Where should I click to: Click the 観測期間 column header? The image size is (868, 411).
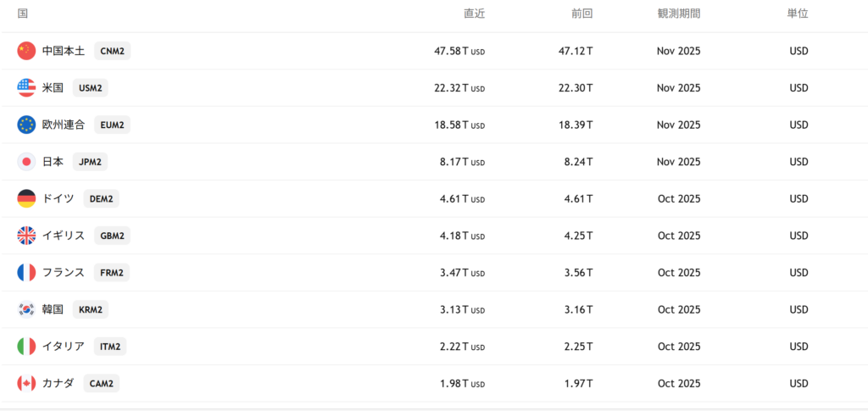tap(678, 14)
